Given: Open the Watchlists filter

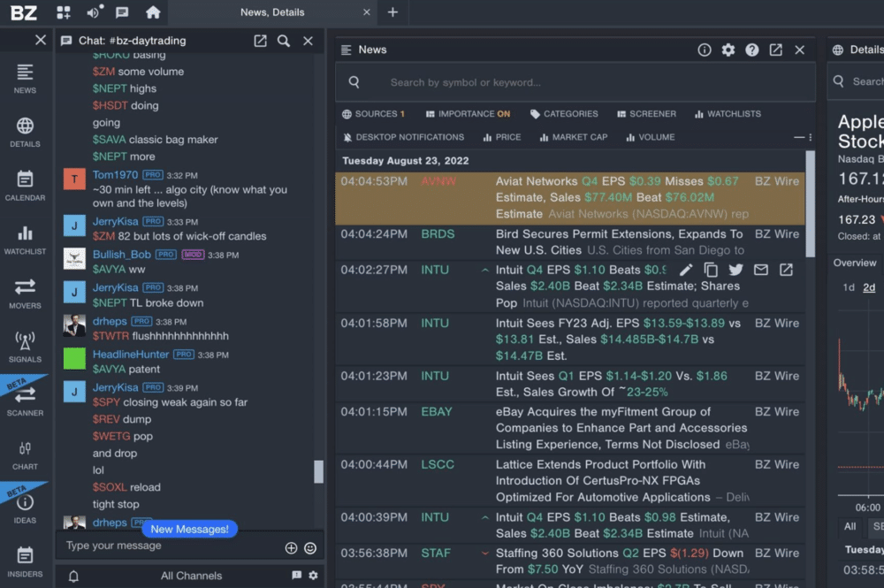Looking at the screenshot, I should (728, 114).
